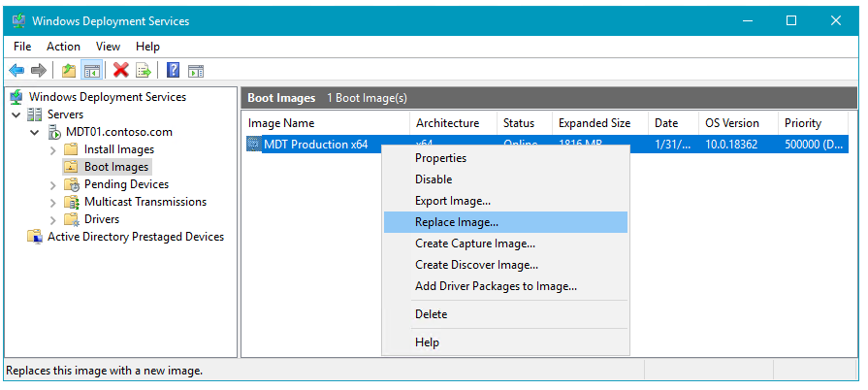This screenshot has height=390, width=868.
Task: Select Pending Devices in the tree
Action: [126, 184]
